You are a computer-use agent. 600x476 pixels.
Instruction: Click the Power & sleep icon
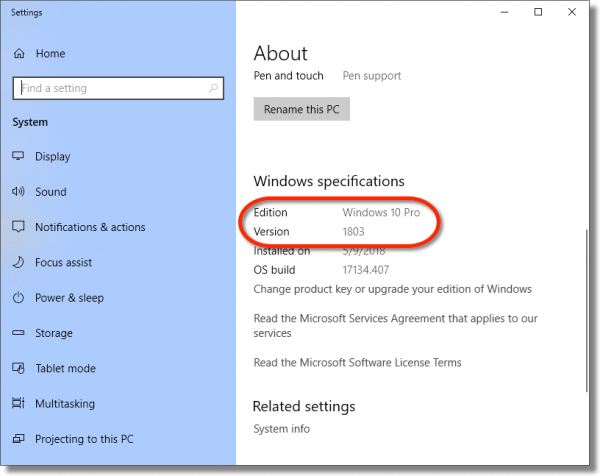click(18, 297)
